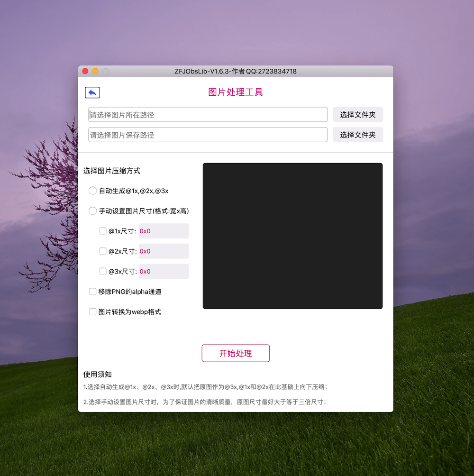
Task: Toggle convert images to webp checkbox
Action: tap(92, 312)
